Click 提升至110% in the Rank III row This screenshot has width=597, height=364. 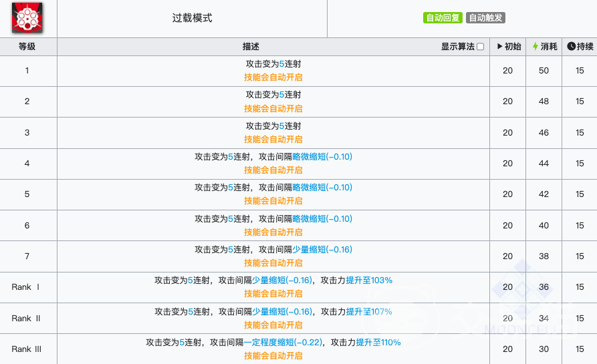click(378, 343)
